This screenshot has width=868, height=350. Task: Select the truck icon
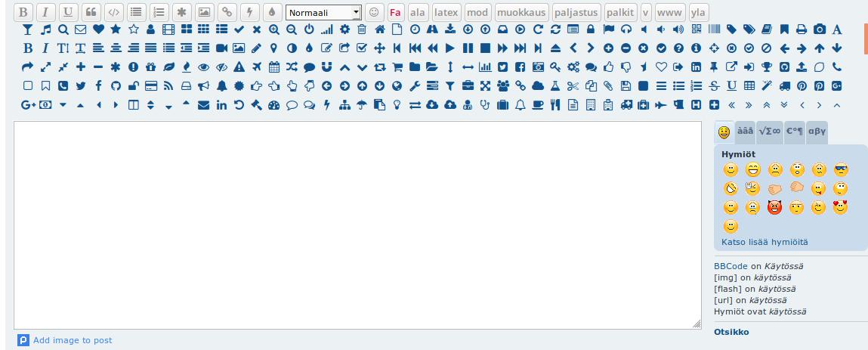[784, 85]
